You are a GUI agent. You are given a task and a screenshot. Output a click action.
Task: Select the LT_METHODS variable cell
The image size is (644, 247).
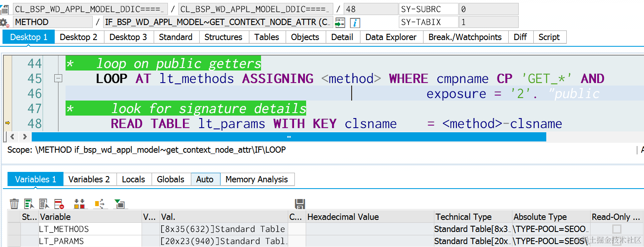pyautogui.click(x=90, y=229)
